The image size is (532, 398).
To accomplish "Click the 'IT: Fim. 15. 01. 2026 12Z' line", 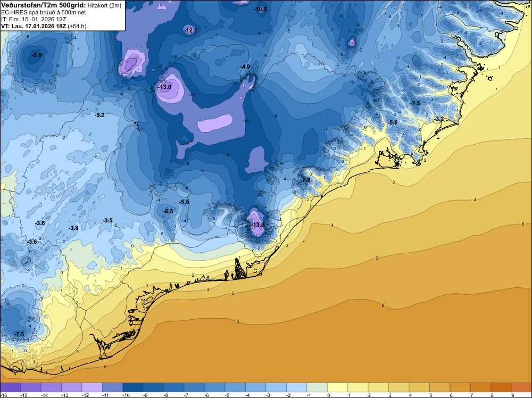I will (33, 19).
